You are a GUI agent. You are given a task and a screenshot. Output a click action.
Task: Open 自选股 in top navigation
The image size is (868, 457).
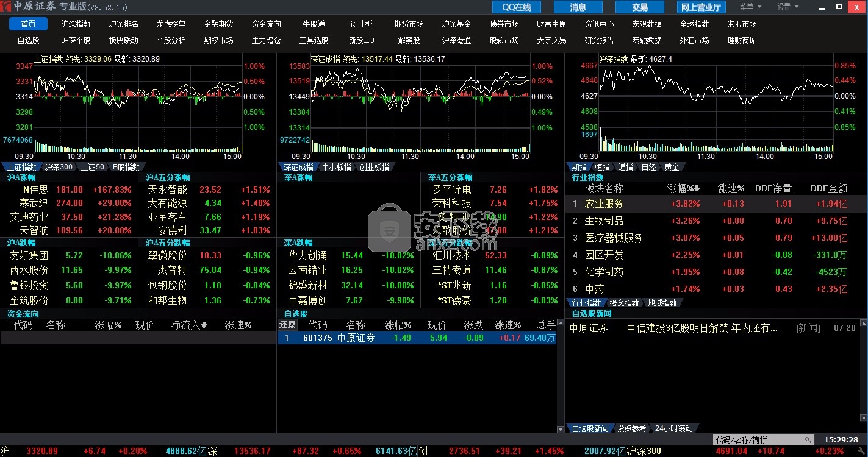(29, 40)
